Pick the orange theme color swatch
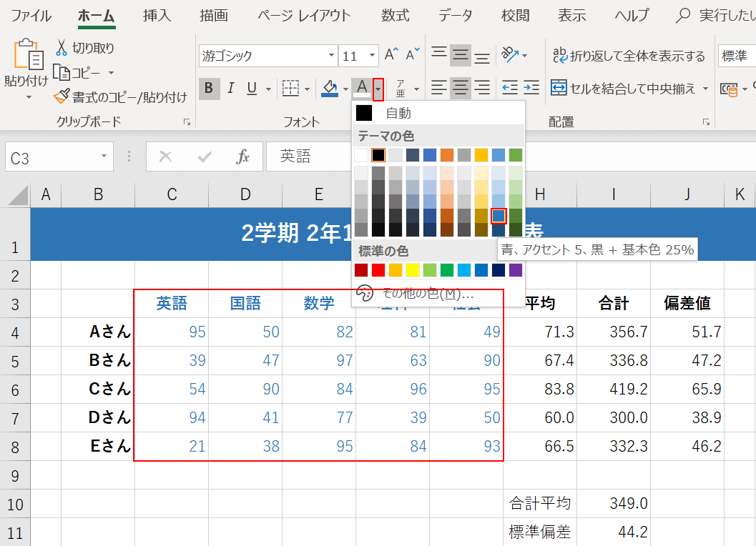Viewport: 756px width, 546px height. pos(447,155)
